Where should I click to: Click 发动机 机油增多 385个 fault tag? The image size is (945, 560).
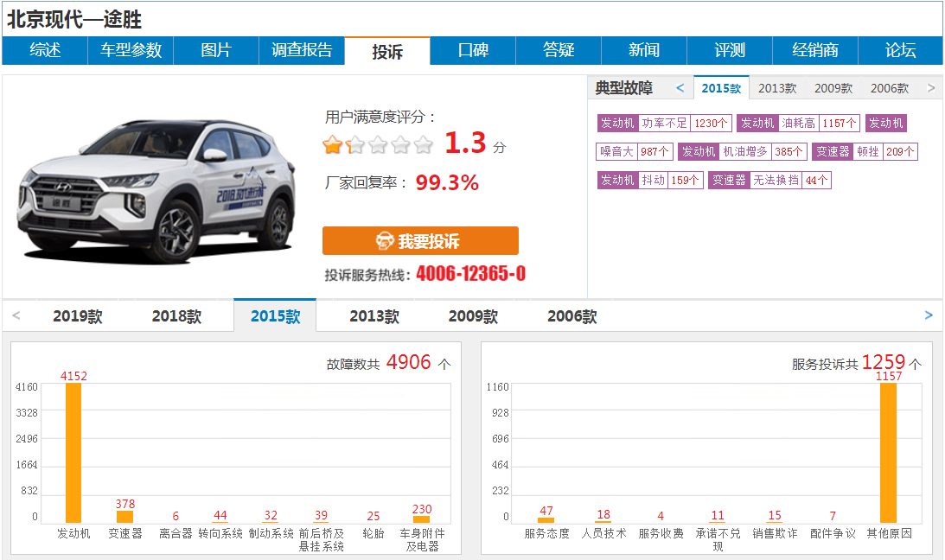click(742, 152)
